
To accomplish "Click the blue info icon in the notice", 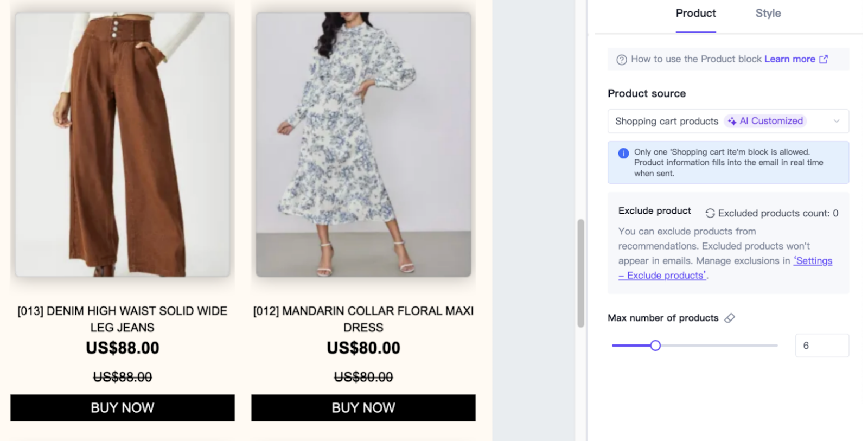I will pos(624,153).
